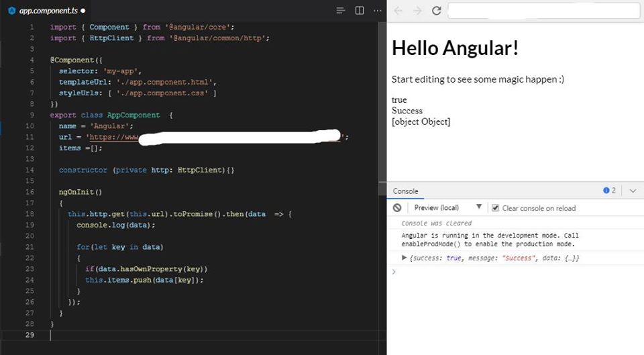Click 'constructor' keyword in code
Screen dimensions: 644x355
[x=83, y=170]
